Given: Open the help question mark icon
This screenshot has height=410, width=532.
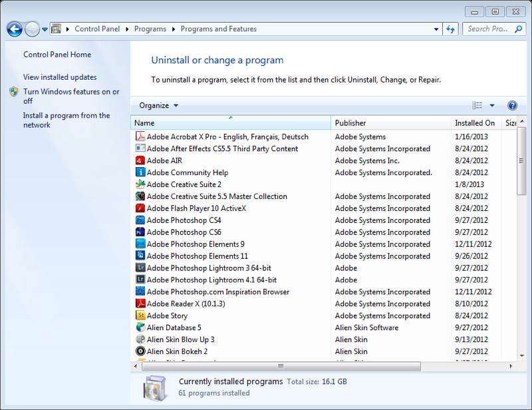Looking at the screenshot, I should [x=512, y=106].
